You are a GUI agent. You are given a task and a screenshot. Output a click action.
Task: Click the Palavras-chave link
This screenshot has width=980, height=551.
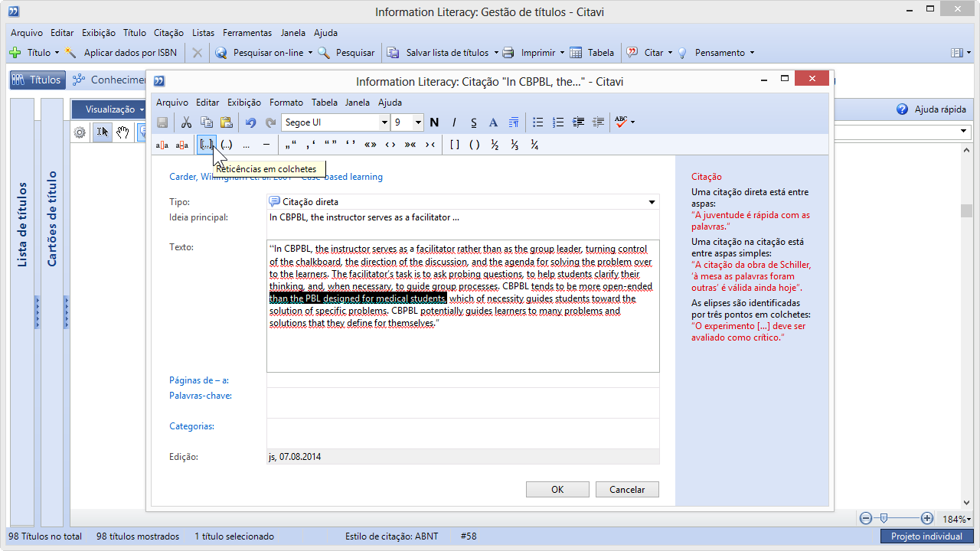[x=201, y=396]
